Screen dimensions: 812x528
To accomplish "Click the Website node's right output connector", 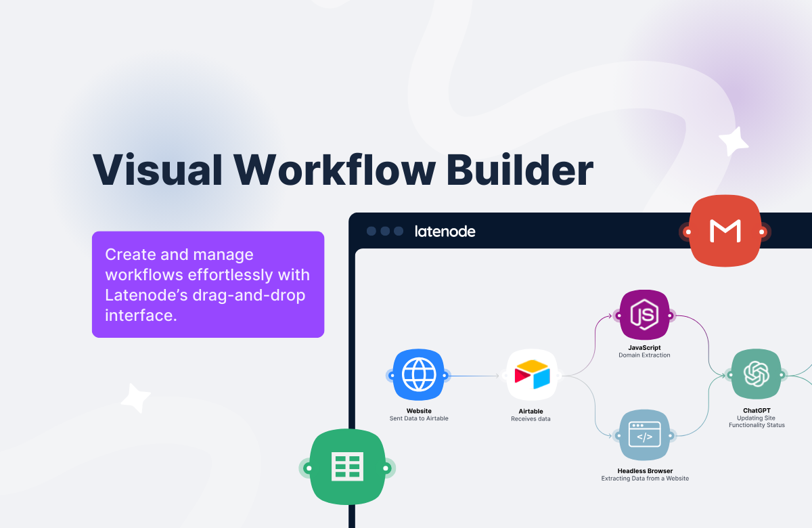I will tap(445, 375).
